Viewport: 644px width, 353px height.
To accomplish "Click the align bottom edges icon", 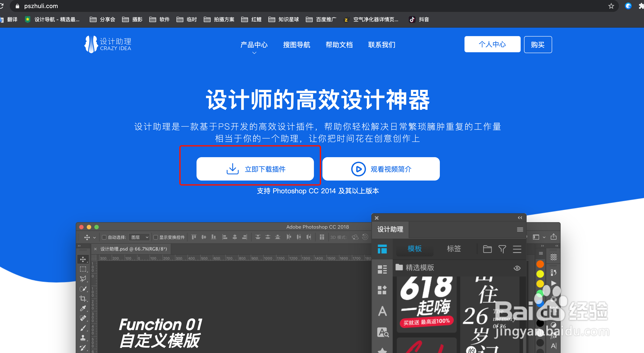I will tap(214, 237).
